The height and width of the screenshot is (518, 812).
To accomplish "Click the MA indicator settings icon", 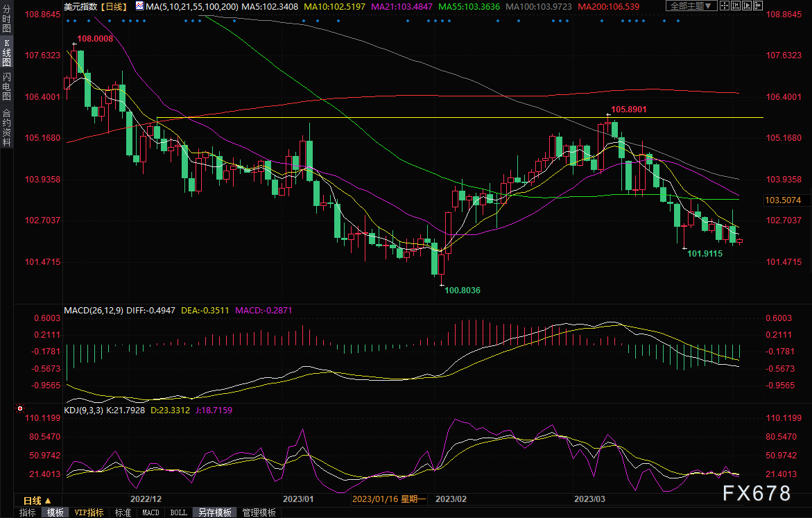I will click(x=140, y=6).
